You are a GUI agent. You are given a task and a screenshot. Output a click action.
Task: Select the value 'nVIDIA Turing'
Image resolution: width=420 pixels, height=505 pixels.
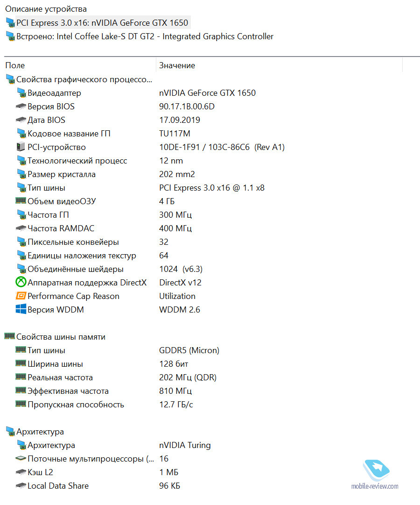(x=185, y=445)
